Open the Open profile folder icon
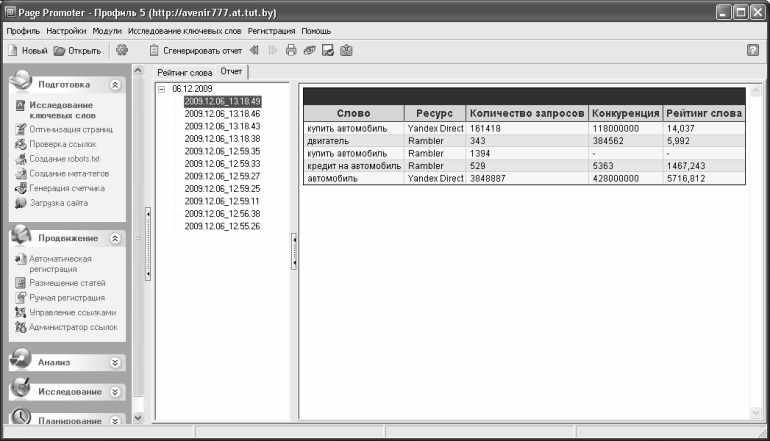This screenshot has height=441, width=770. [x=59, y=51]
